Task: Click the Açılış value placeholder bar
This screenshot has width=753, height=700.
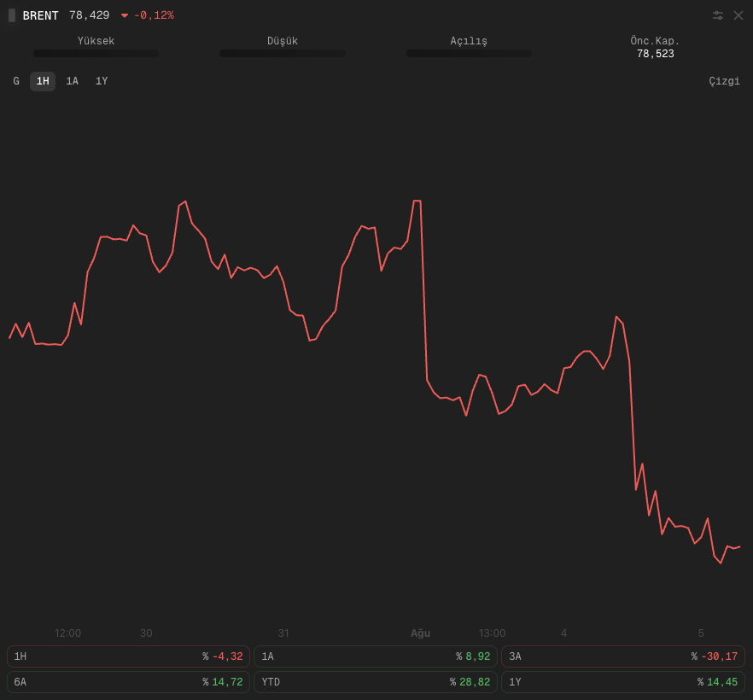Action: 469,53
